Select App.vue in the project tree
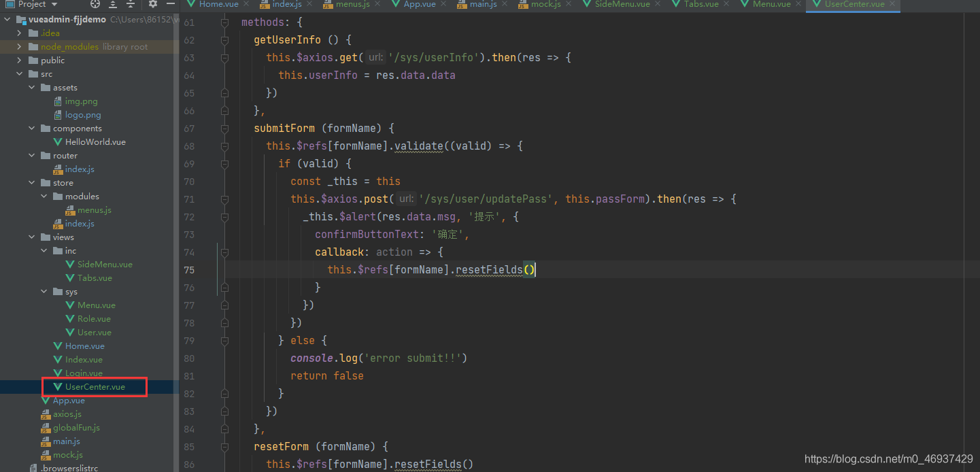 click(69, 401)
